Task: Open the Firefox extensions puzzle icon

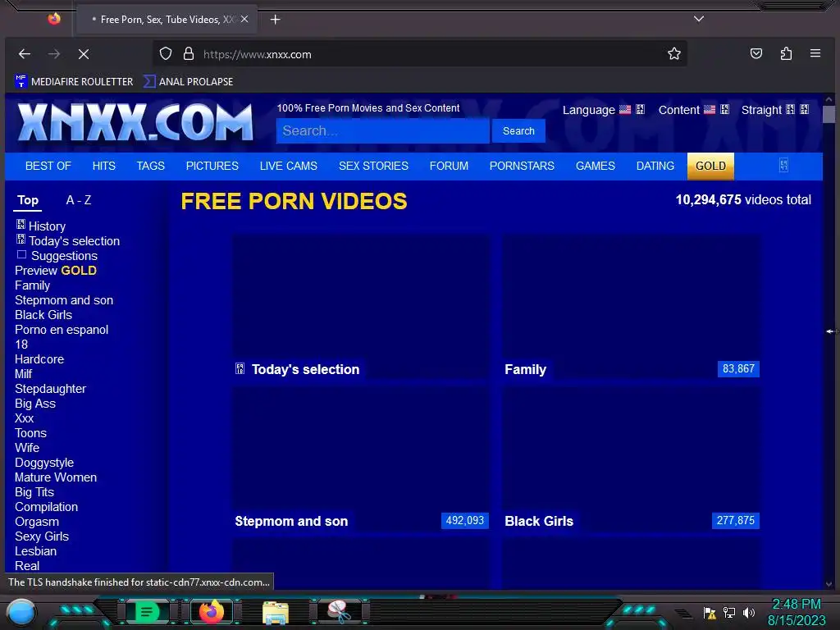Action: (786, 53)
